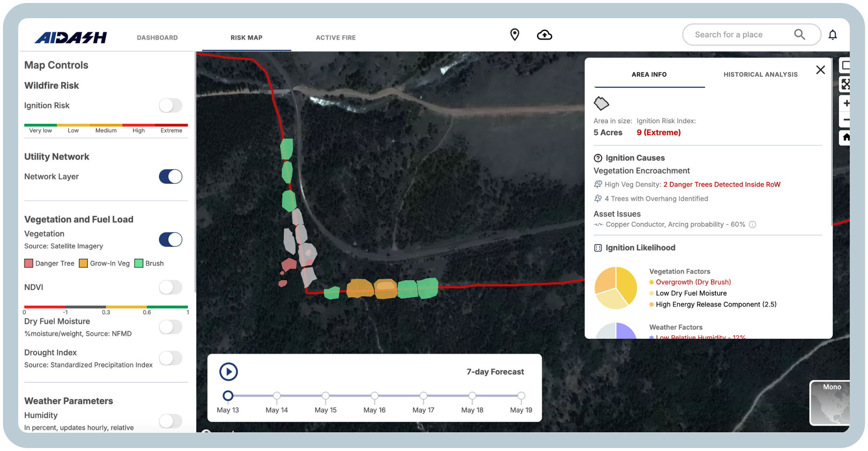Click the AiDash logo

pyautogui.click(x=71, y=38)
